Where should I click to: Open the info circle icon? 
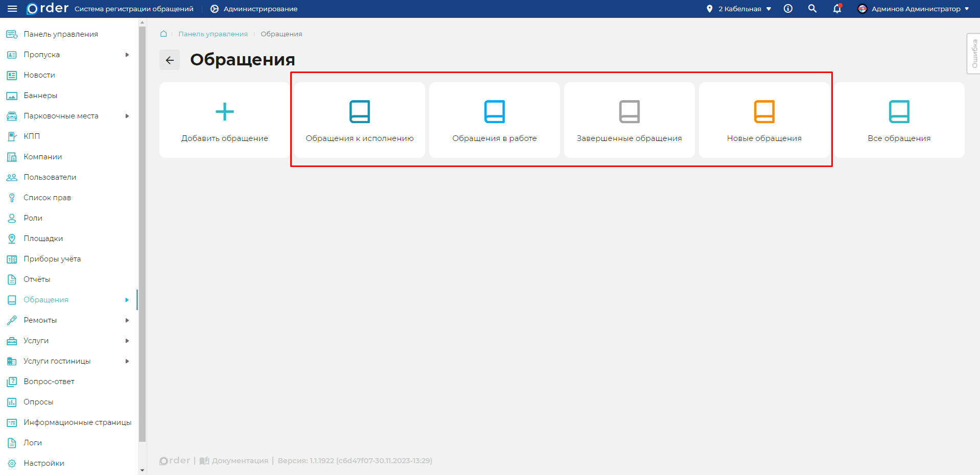click(788, 9)
